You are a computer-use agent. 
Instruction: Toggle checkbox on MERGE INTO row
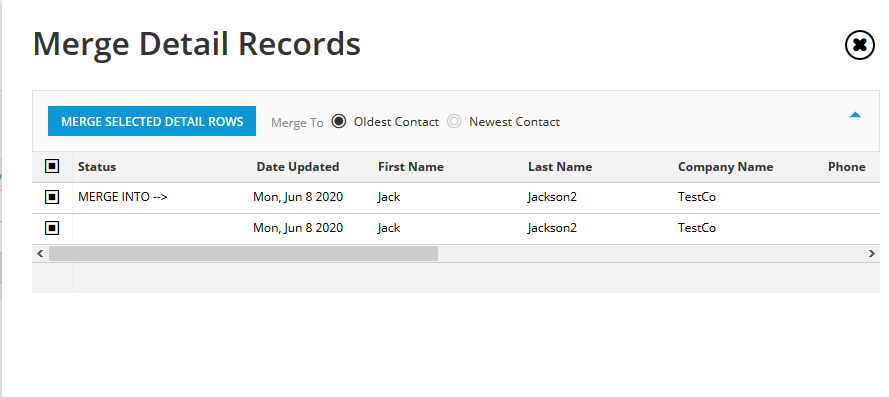tap(52, 197)
